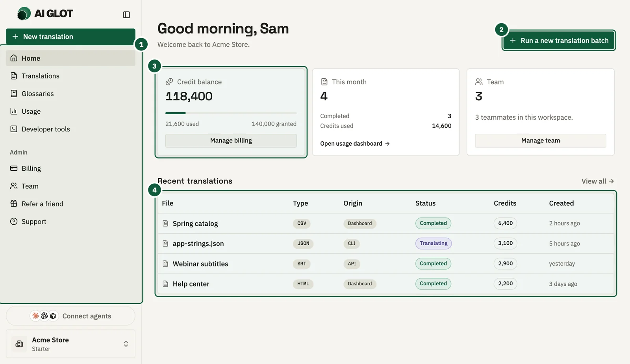Image resolution: width=630 pixels, height=364 pixels.
Task: Collapse the sidebar with the panel icon
Action: point(126,15)
